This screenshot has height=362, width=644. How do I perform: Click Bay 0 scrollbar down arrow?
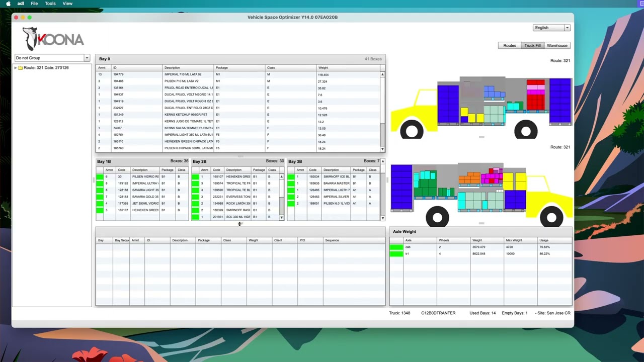click(x=382, y=149)
